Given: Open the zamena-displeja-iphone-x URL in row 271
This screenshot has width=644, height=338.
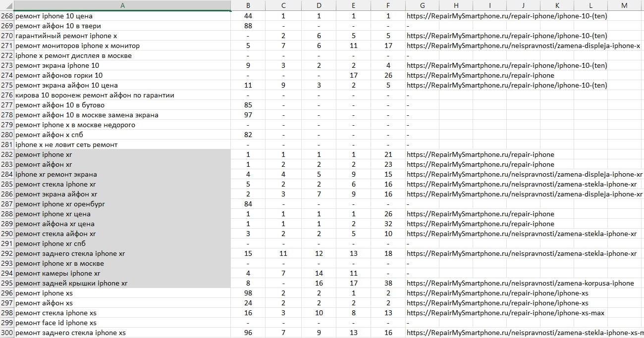Looking at the screenshot, I should (524, 46).
